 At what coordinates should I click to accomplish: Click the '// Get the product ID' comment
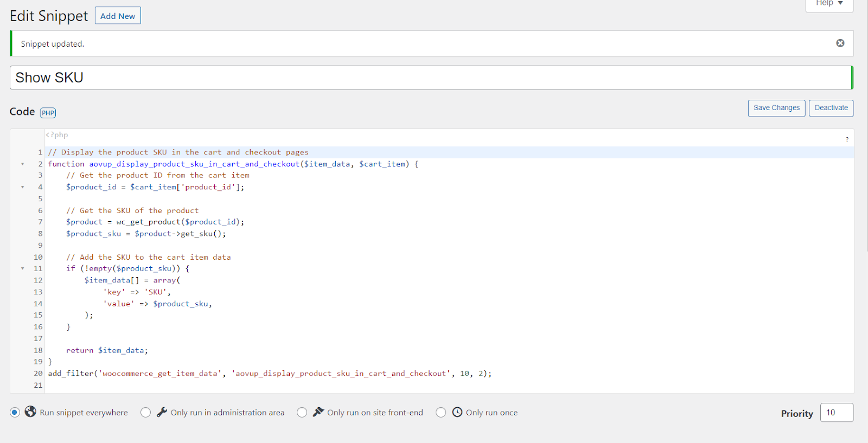click(158, 175)
